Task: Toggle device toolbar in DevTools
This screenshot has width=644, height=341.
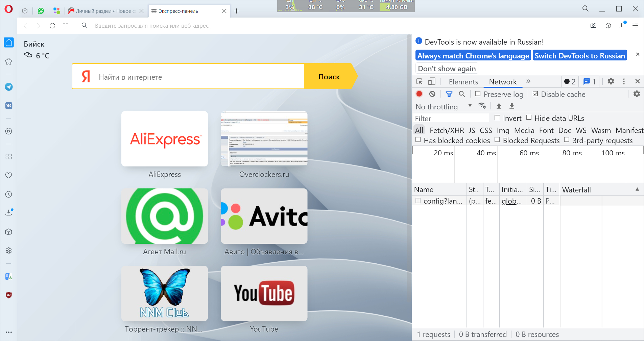Action: [432, 81]
